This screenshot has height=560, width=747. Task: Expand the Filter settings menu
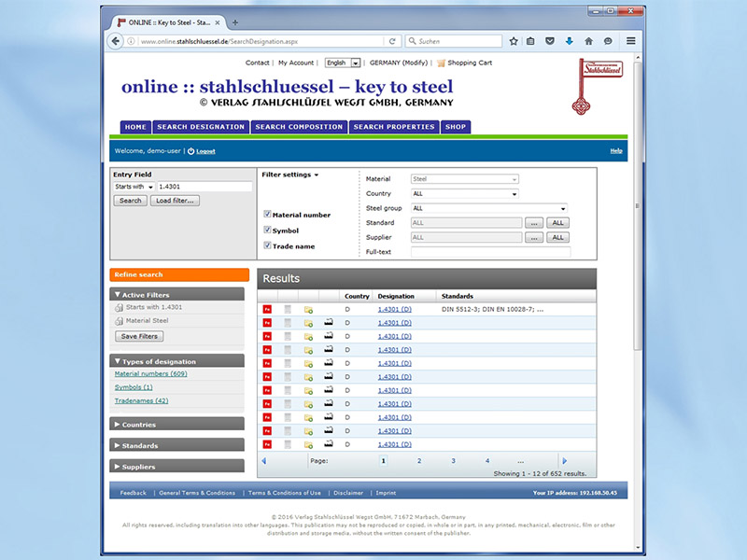290,175
